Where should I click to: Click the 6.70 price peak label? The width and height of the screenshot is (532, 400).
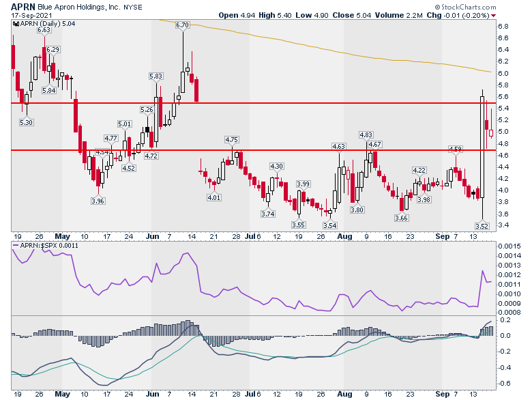coord(183,25)
